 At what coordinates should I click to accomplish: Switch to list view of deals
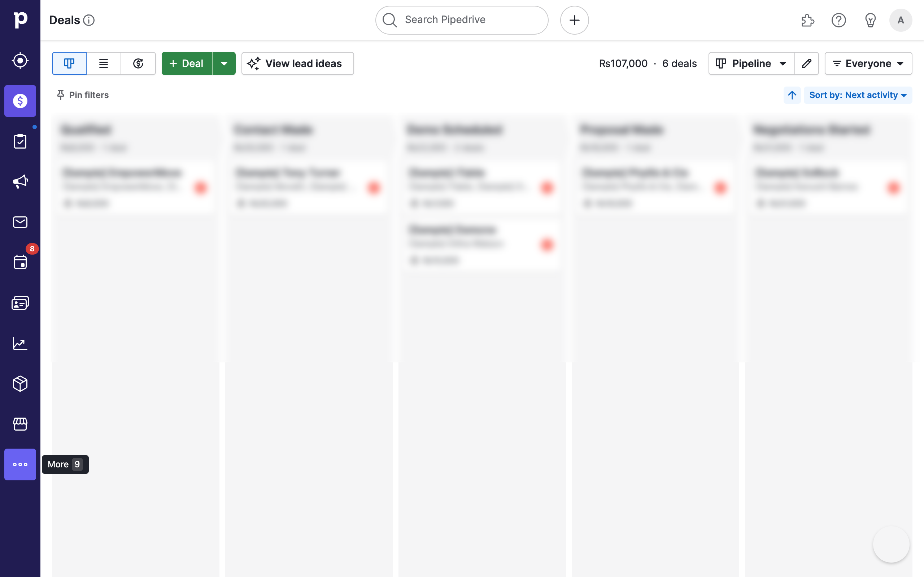104,63
